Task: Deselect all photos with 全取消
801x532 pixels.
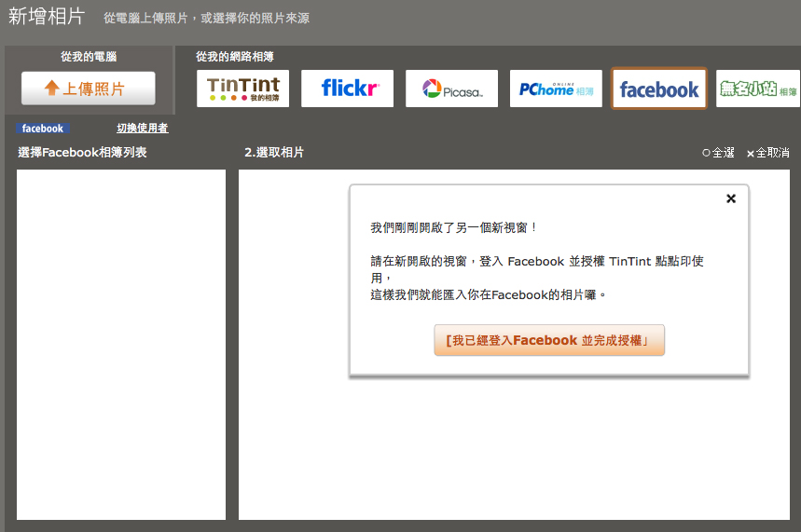Action: coord(767,153)
